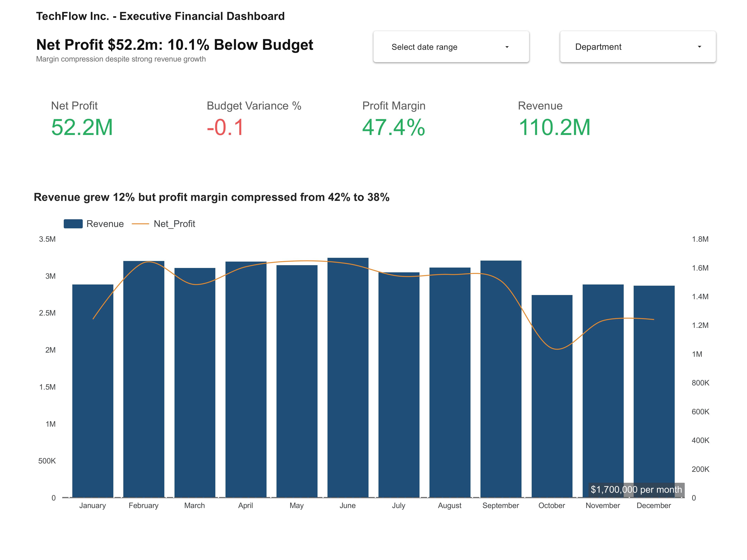
Task: Click the Revenue 110.2M value
Action: click(x=554, y=128)
